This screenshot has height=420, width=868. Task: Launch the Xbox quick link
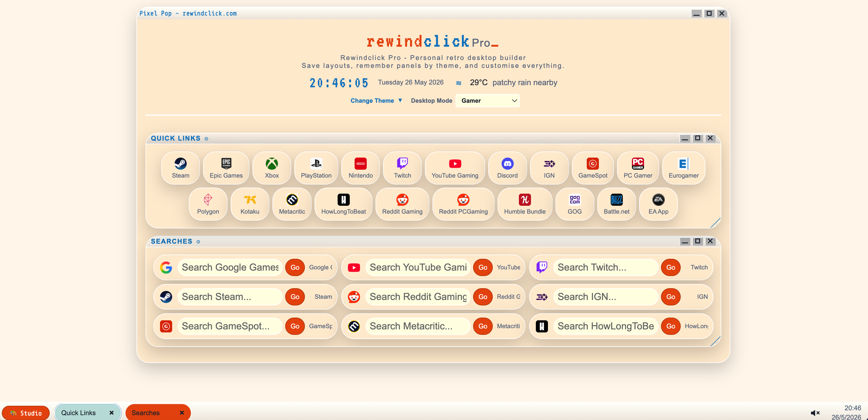[272, 168]
